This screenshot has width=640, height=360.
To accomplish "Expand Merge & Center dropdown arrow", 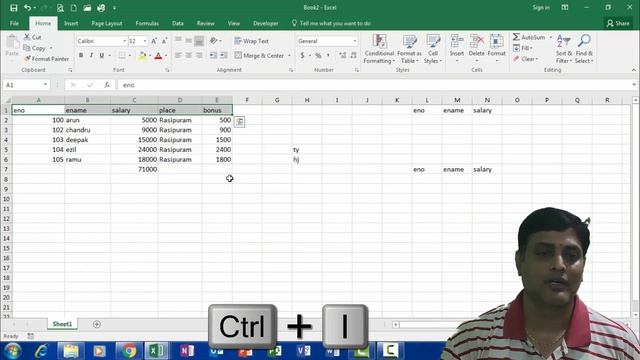I will click(289, 56).
